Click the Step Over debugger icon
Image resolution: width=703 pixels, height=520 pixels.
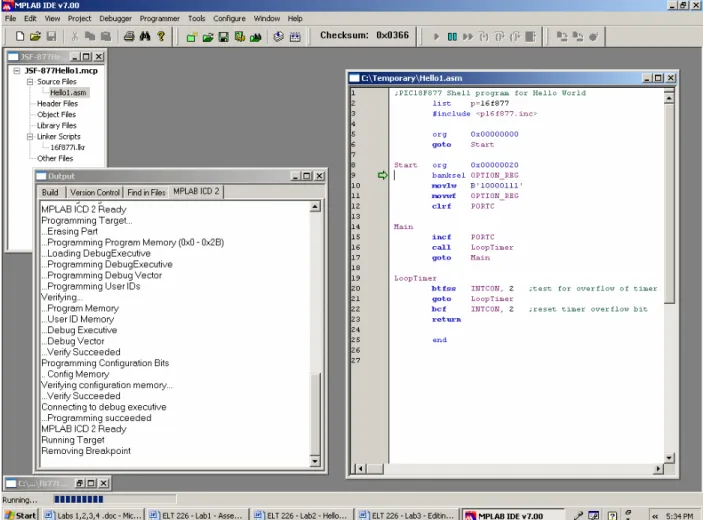[x=499, y=37]
